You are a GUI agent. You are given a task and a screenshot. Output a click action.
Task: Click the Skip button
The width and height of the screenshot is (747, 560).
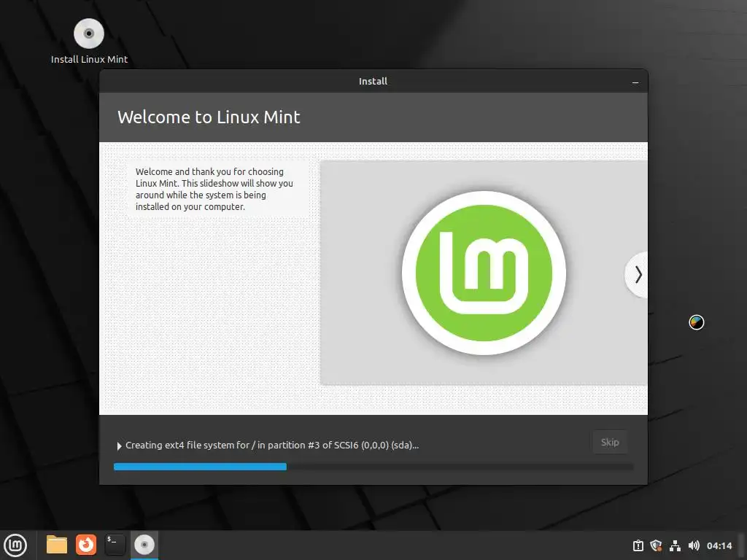[610, 443]
